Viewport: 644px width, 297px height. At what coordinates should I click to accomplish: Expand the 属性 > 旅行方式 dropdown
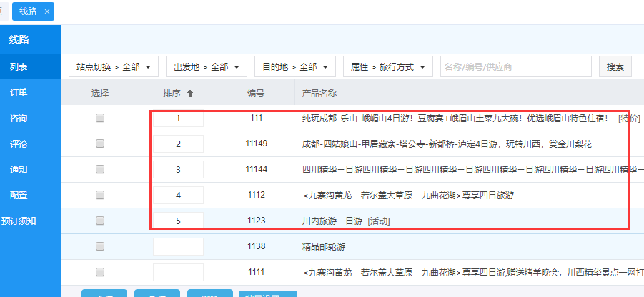pyautogui.click(x=387, y=67)
